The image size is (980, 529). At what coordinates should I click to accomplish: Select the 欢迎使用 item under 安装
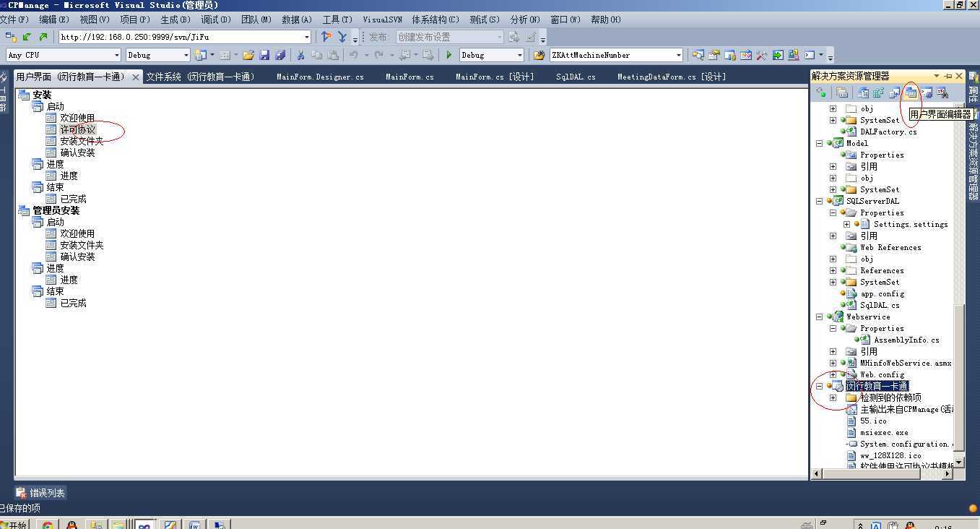(77, 118)
